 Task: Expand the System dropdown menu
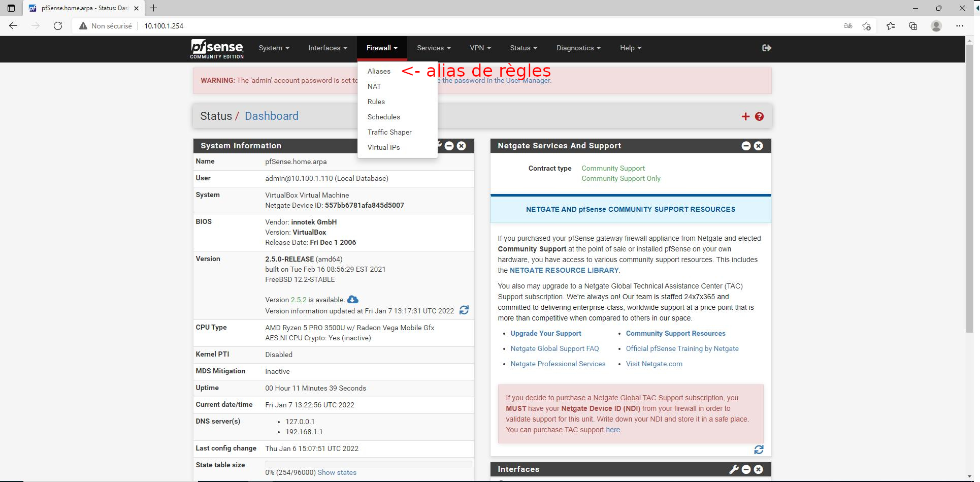coord(274,48)
